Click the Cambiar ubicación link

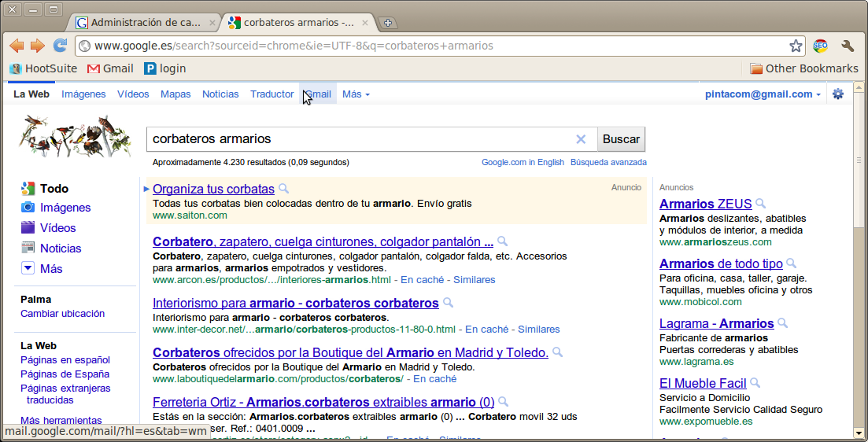pyautogui.click(x=62, y=313)
